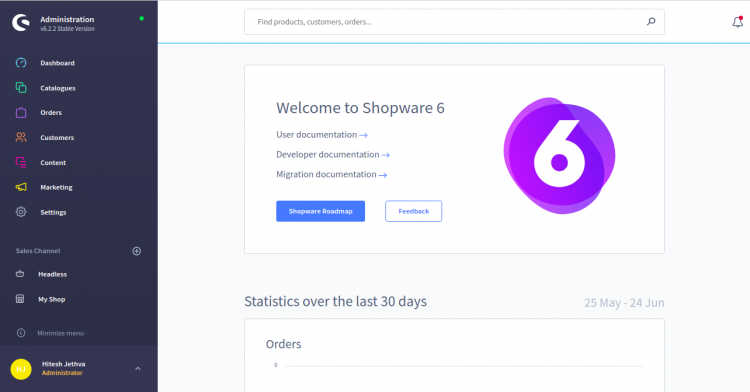Screen dimensions: 750x392
Task: Select the Headless sales channel
Action: click(53, 274)
